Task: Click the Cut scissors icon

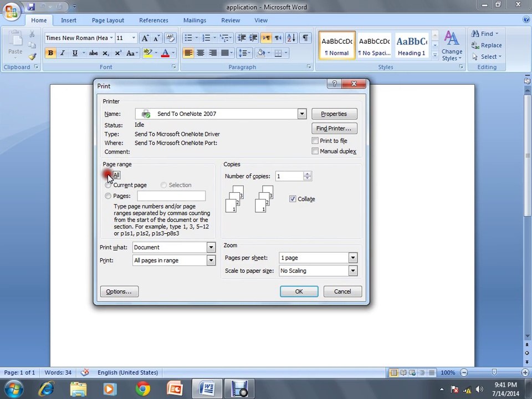Action: (x=32, y=34)
